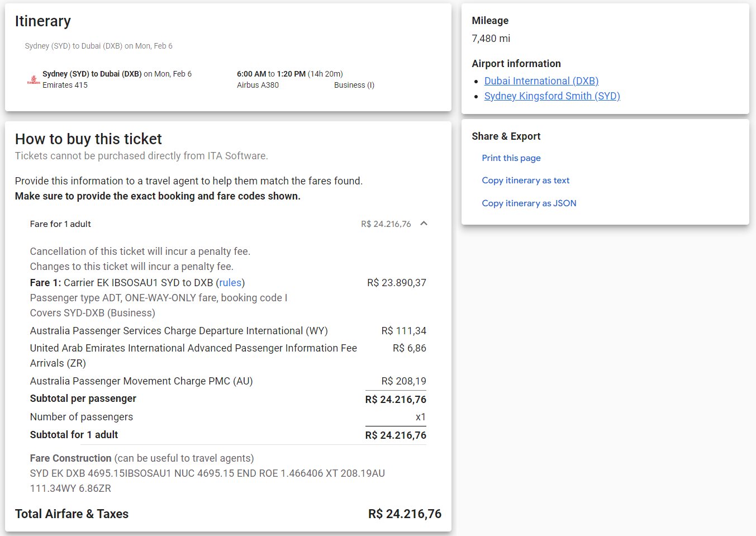Click the x1 passenger count
This screenshot has width=756, height=536.
[421, 417]
